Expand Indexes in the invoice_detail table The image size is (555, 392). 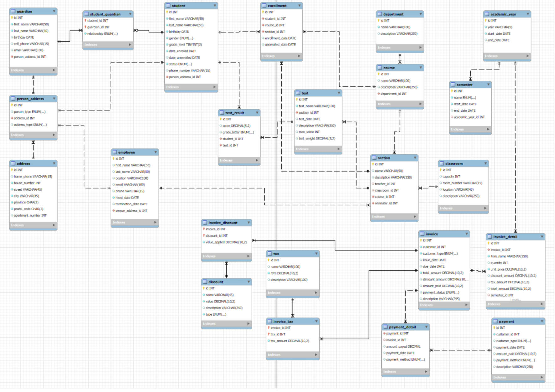pos(542,304)
